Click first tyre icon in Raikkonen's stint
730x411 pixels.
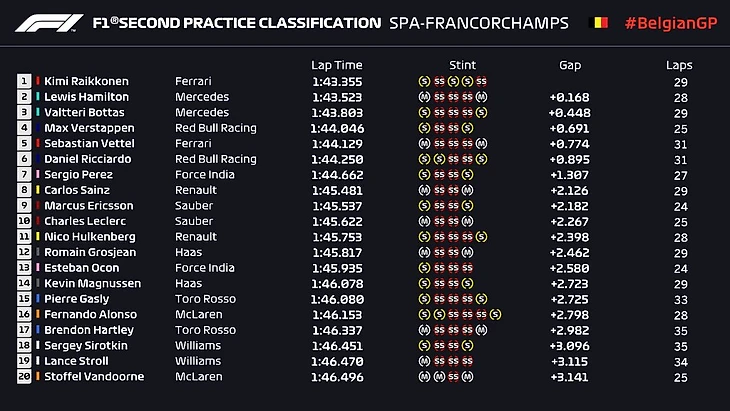coord(425,81)
